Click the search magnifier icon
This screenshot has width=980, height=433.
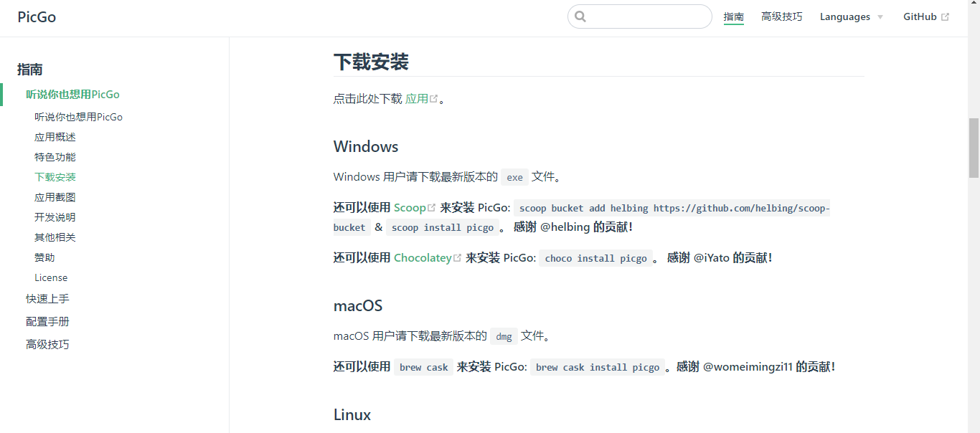coord(580,16)
